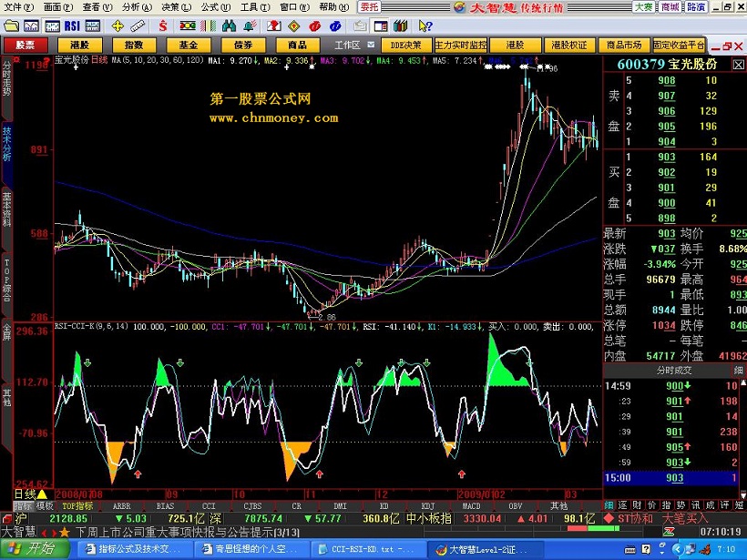The image size is (747, 560).
Task: Switch to 分时走势 side tab
Action: [6, 87]
